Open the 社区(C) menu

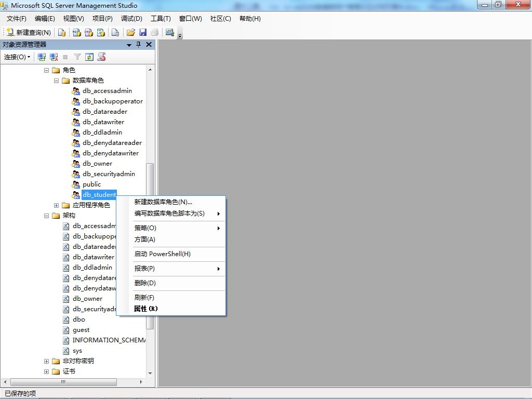(x=220, y=19)
